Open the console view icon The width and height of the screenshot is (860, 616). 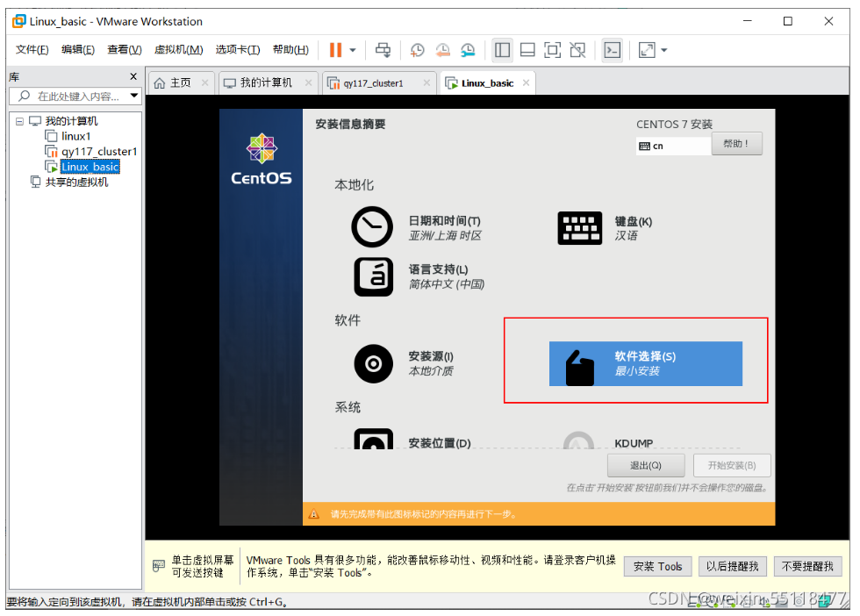click(613, 50)
